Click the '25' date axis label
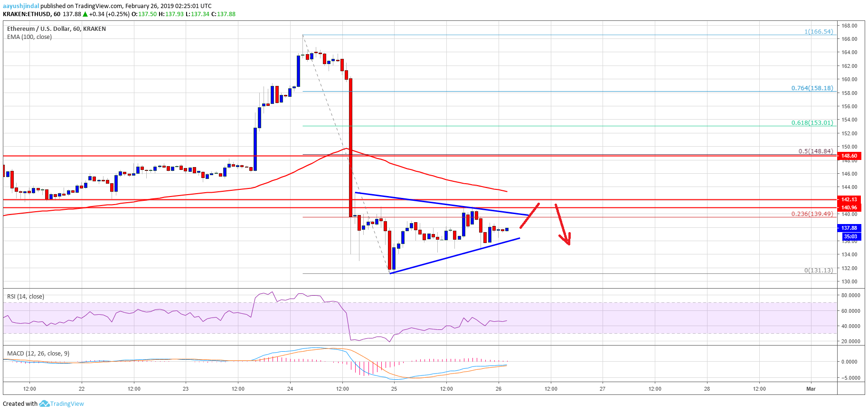Viewport: 868px width, 412px height. (x=394, y=389)
